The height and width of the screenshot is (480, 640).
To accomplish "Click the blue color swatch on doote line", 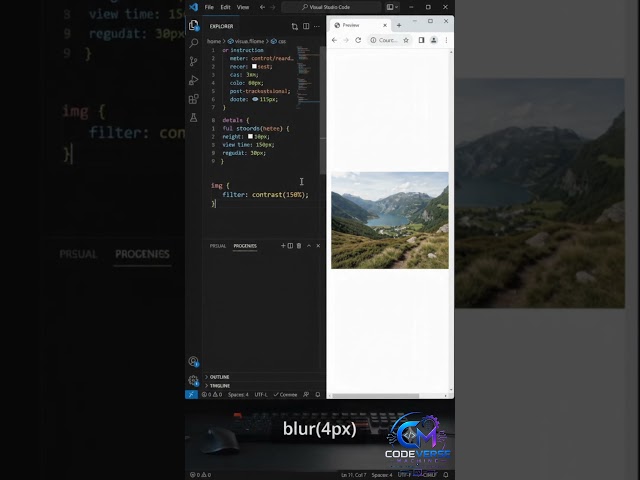I will pos(255,99).
